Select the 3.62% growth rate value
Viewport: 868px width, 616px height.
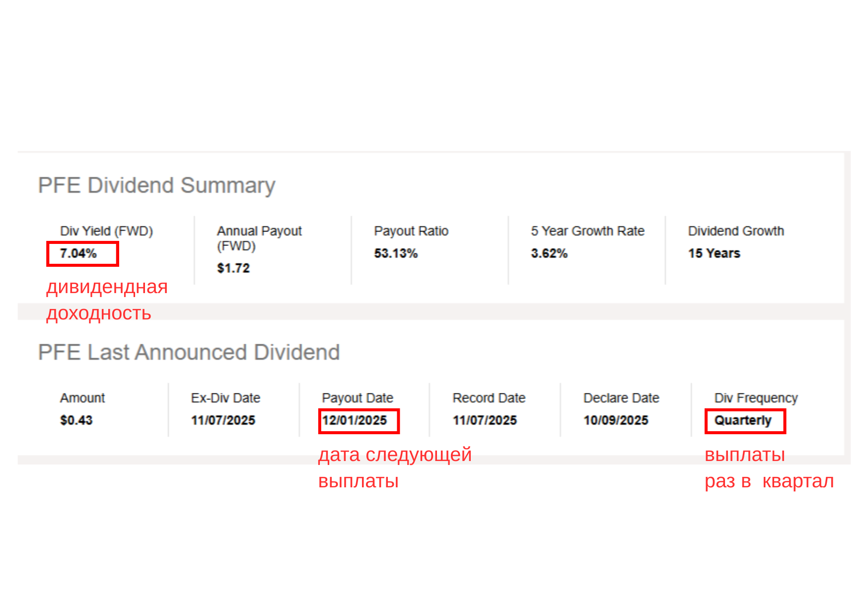click(x=549, y=253)
